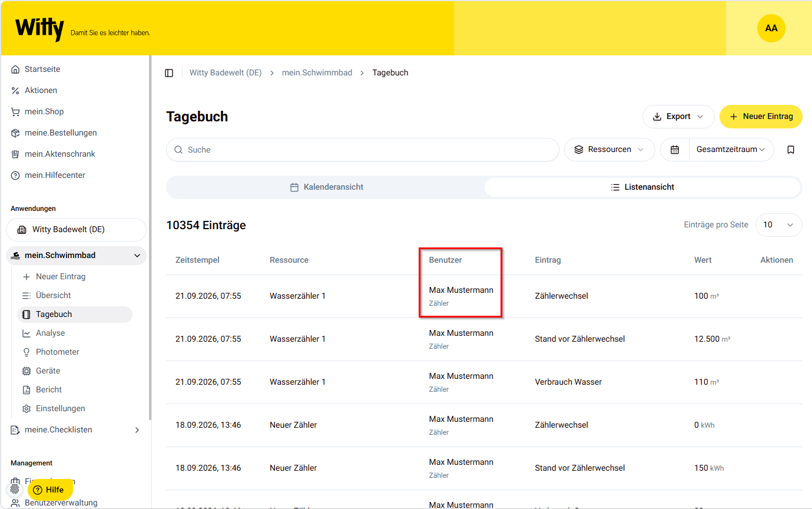Open mein.Shop cart entry
The width and height of the screenshot is (812, 509).
click(x=44, y=111)
